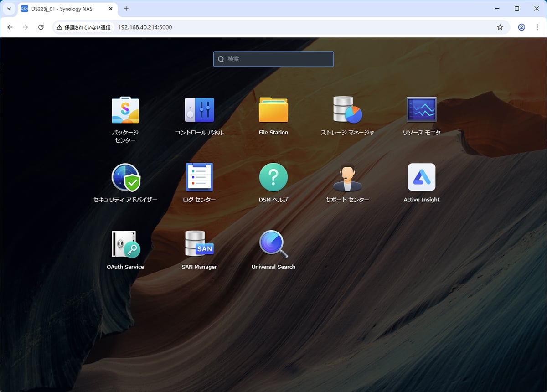
Task: Open Resource Monitor (リソースモニタ)
Action: [x=421, y=110]
